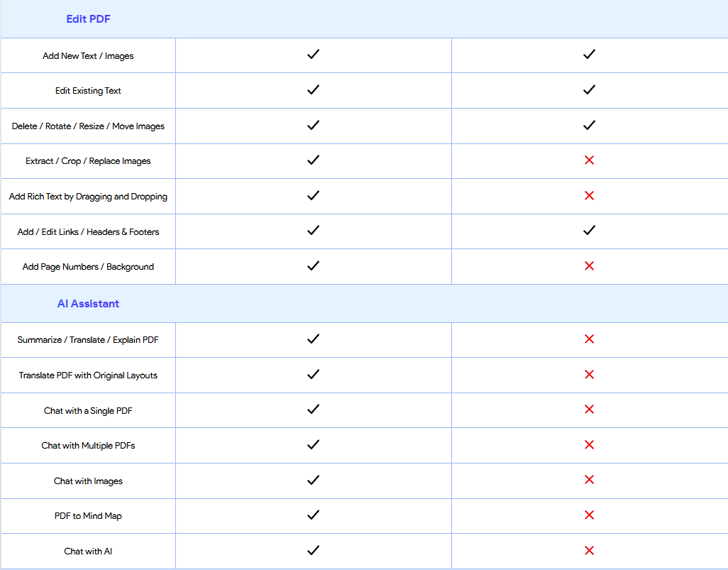
Task: Click the Chat with Images label
Action: tap(88, 481)
